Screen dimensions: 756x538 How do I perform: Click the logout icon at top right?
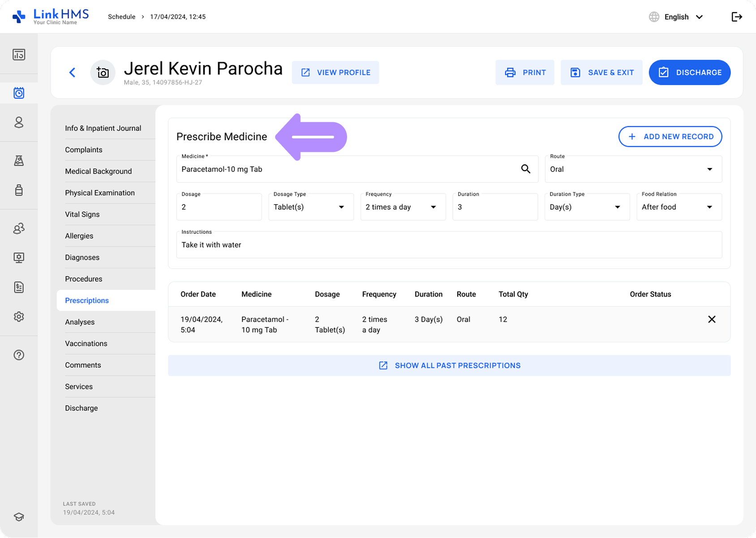point(737,17)
